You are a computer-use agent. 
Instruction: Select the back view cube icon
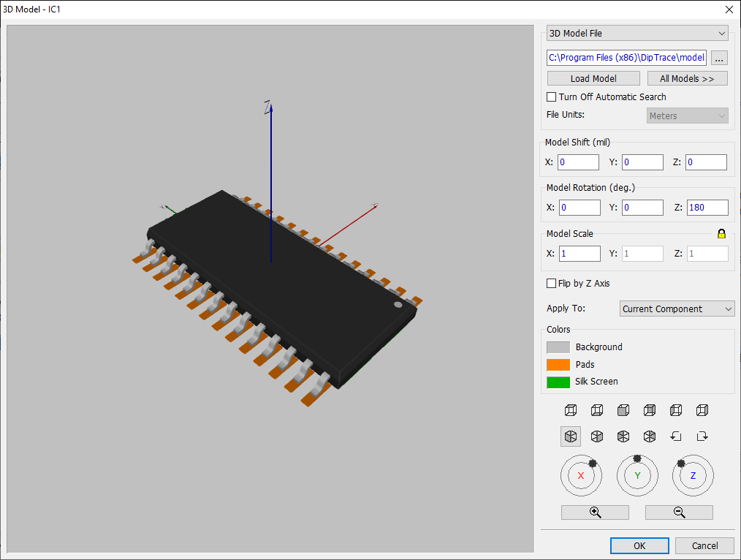(650, 410)
